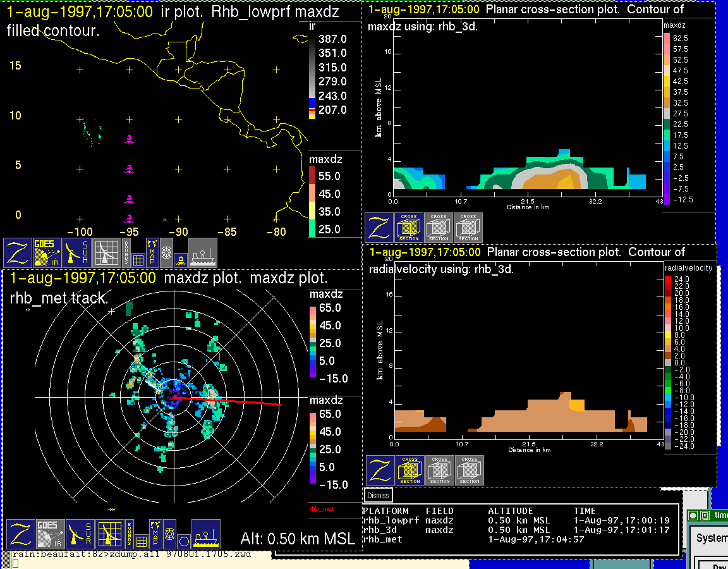Toggle the grayed-out ship icon in the IR toolbar
This screenshot has height=569, width=728.
pos(203,253)
